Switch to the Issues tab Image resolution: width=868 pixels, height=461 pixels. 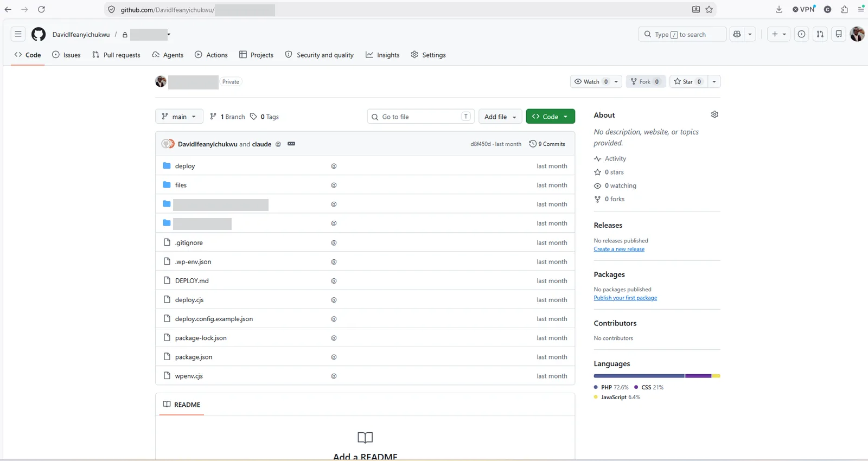(x=66, y=55)
